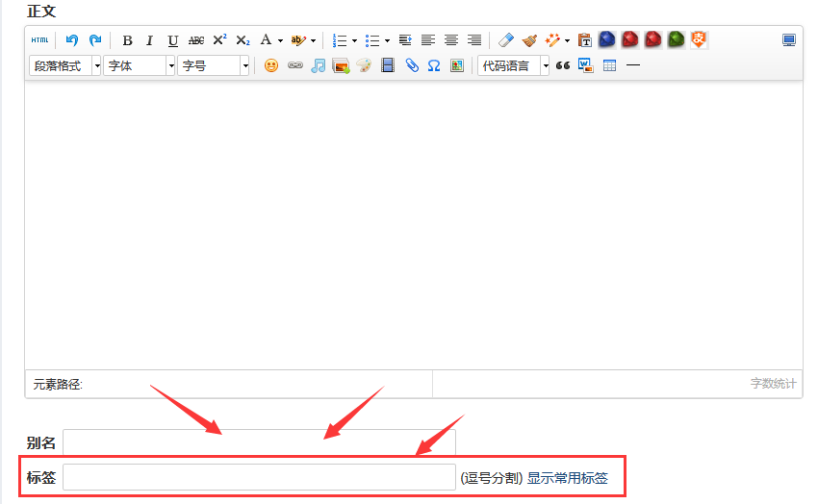
Task: Click the 元素路径 element path label
Action: 58,385
